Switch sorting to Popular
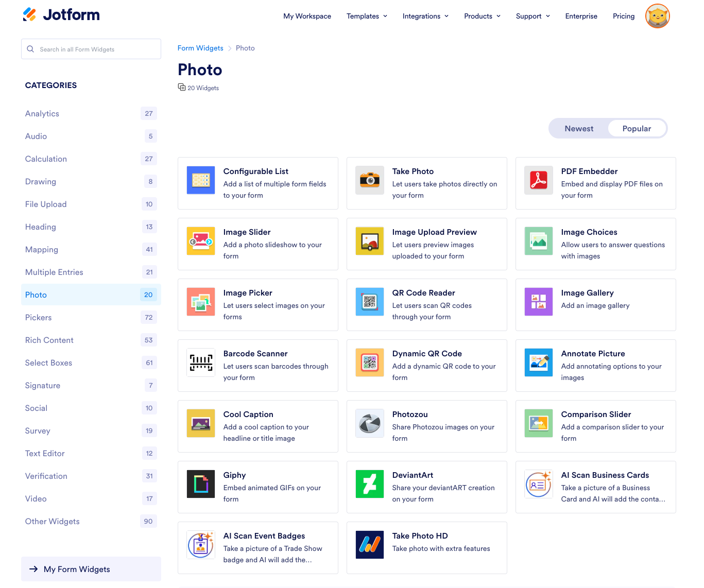The height and width of the screenshot is (588, 704). (637, 128)
